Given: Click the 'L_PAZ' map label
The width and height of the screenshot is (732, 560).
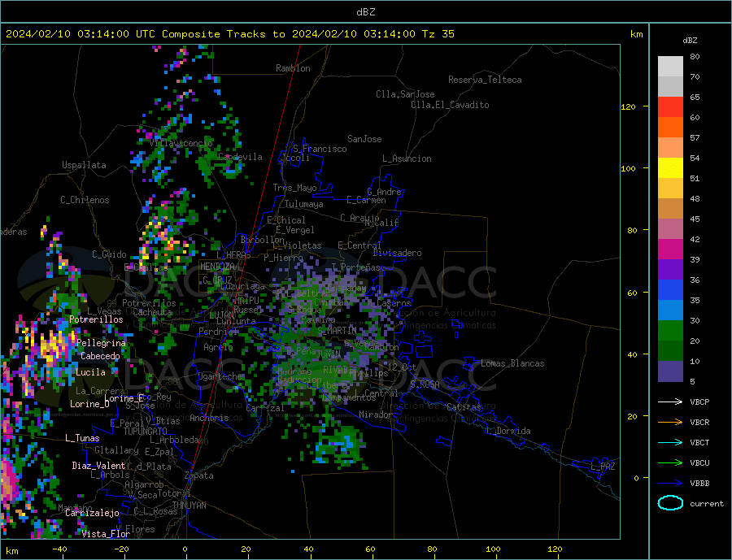Looking at the screenshot, I should click(603, 467).
